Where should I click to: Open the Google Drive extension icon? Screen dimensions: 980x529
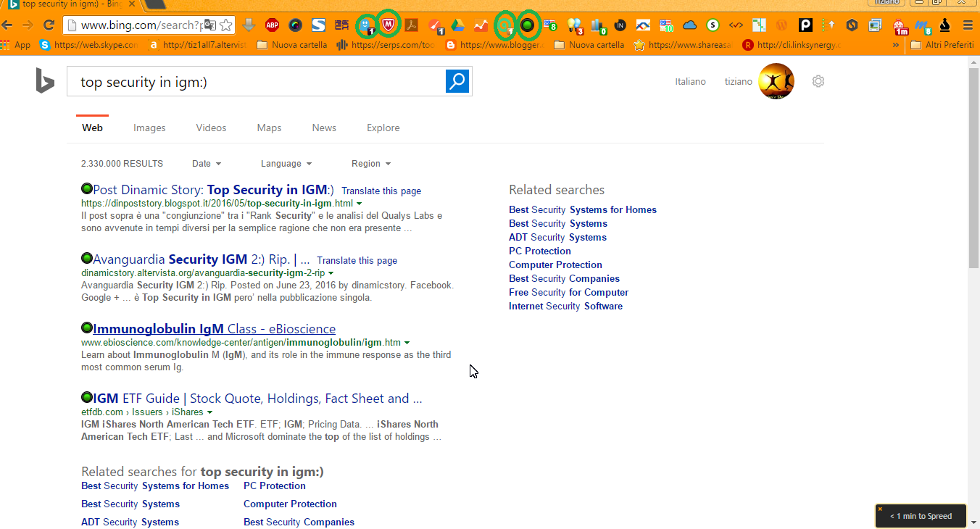(x=457, y=25)
